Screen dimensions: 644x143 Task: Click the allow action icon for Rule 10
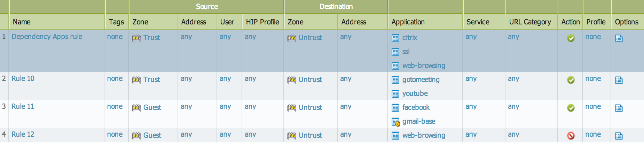pyautogui.click(x=571, y=80)
